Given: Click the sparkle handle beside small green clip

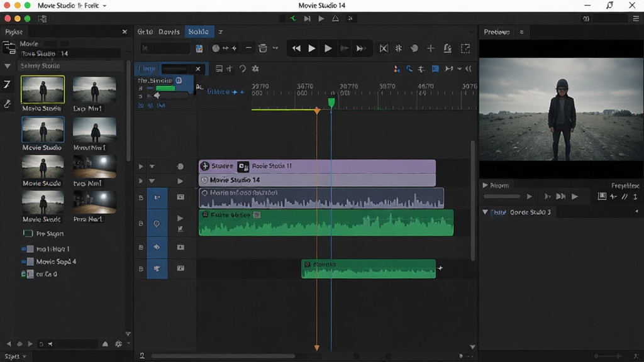Looking at the screenshot, I should [440, 268].
